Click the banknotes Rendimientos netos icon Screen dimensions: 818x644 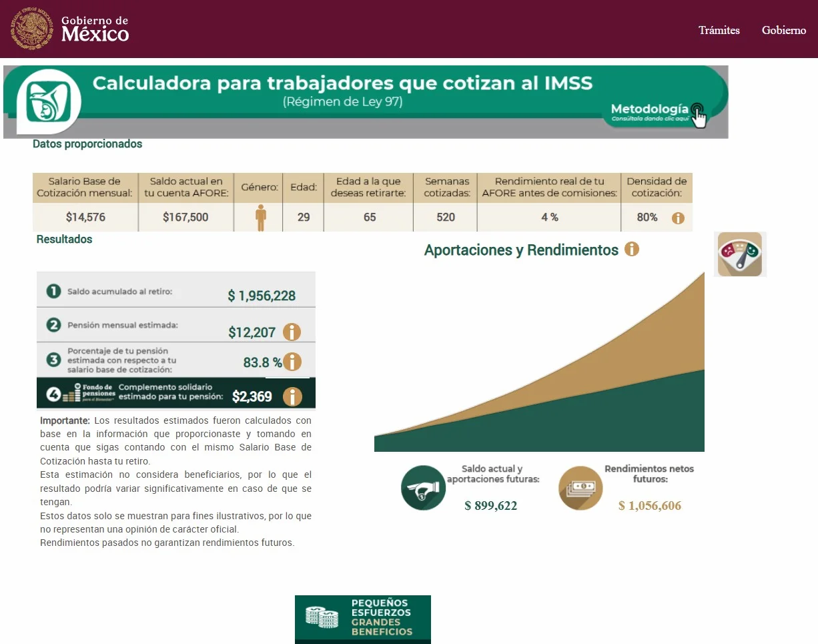pos(580,488)
